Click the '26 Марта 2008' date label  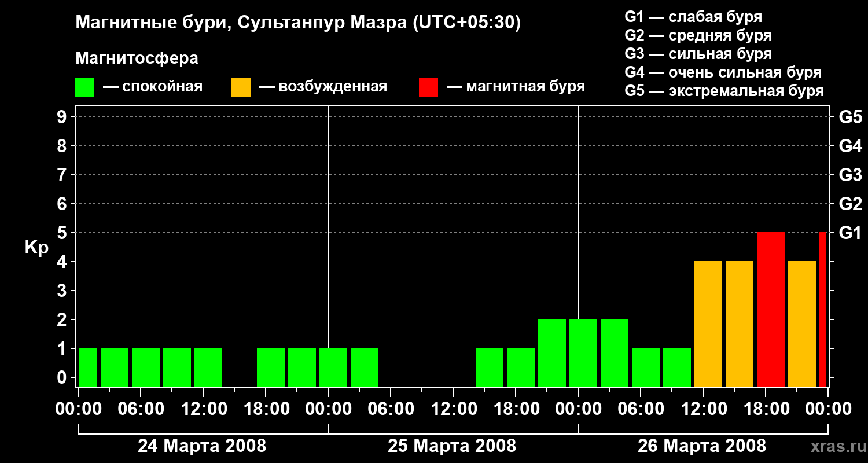coord(701,446)
